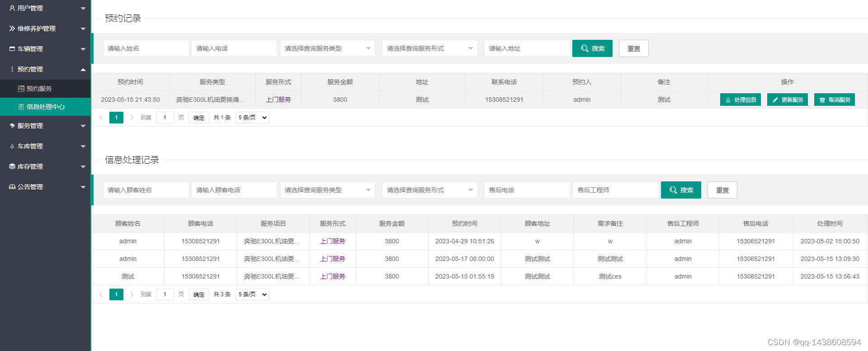Focus the 售后工程师 input field
868x351 pixels.
coord(616,190)
